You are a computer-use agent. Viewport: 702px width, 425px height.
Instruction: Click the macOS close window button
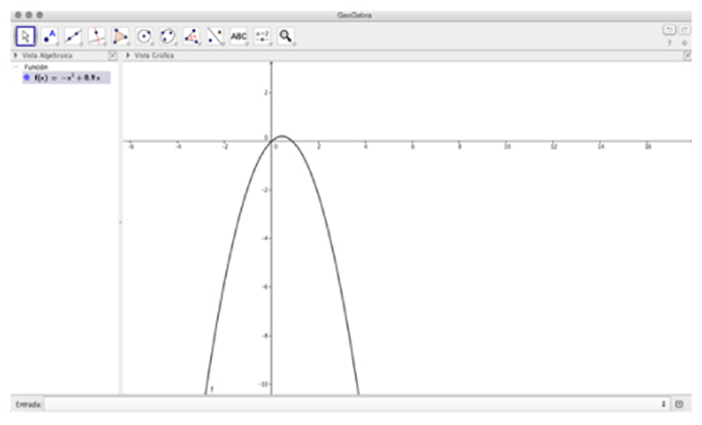coord(18,15)
